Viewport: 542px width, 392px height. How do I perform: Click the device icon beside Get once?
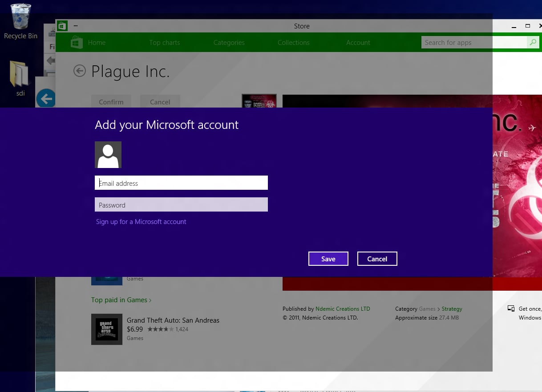[511, 309]
